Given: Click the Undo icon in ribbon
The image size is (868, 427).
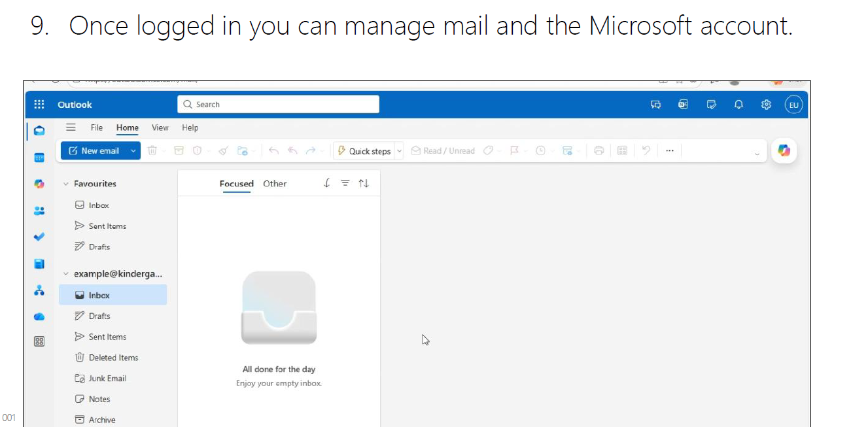Looking at the screenshot, I should [x=646, y=150].
